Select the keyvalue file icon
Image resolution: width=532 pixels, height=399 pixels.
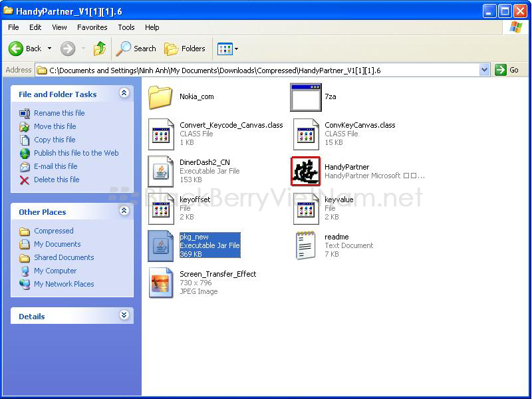pos(306,209)
